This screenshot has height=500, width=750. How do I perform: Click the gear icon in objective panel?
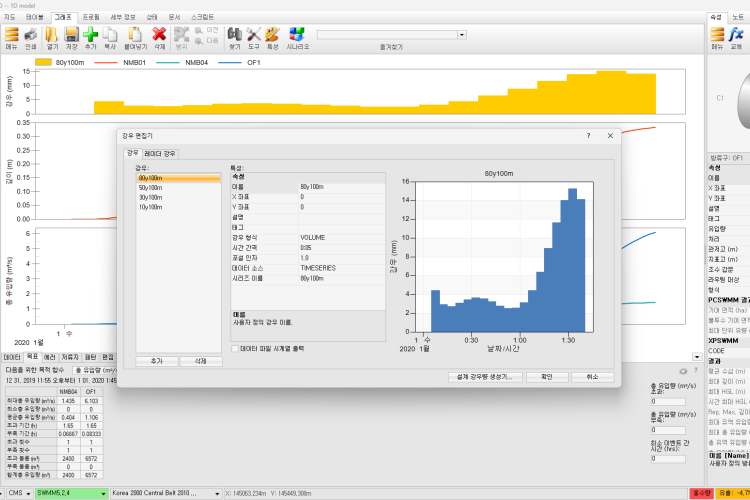[x=683, y=371]
